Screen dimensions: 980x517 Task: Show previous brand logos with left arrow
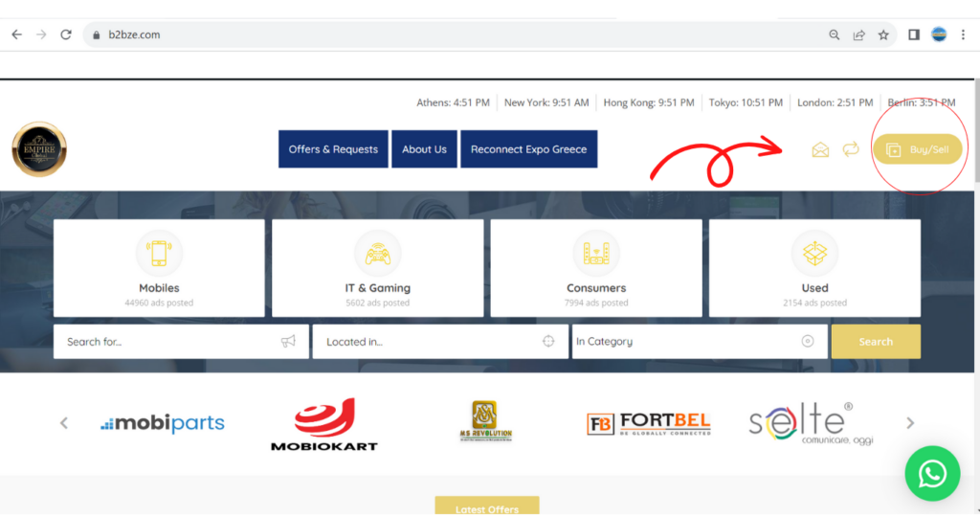(64, 423)
